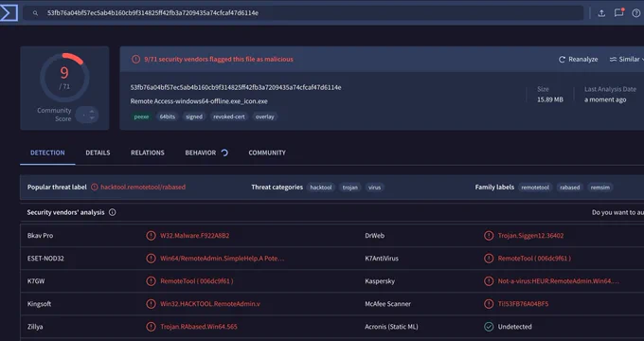This screenshot has height=341, width=644.
Task: Click the hacktool.remotetool/rabased threat label
Action: pos(143,187)
